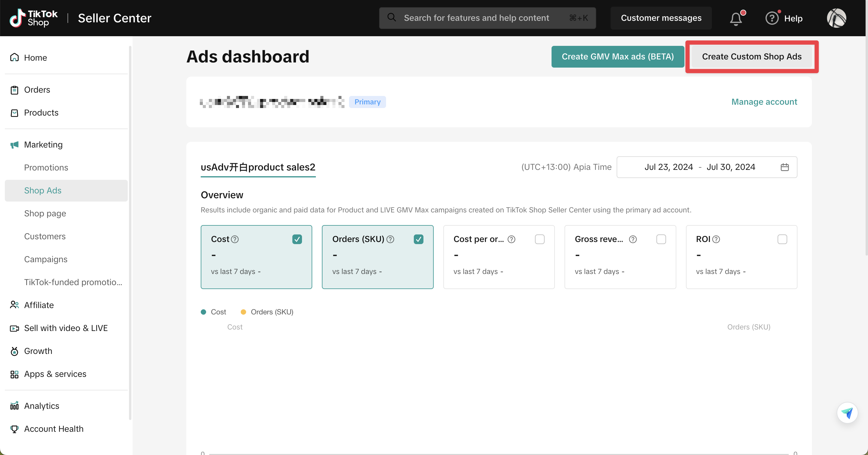Screen dimensions: 868x455
Task: Expand the Analytics sidebar menu
Action: 42,406
